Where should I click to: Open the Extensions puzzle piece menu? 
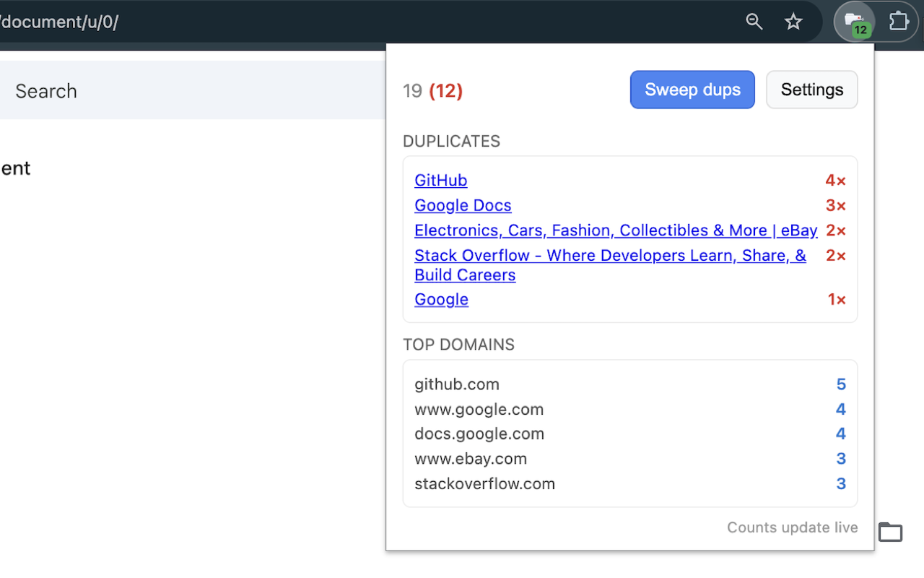(899, 21)
